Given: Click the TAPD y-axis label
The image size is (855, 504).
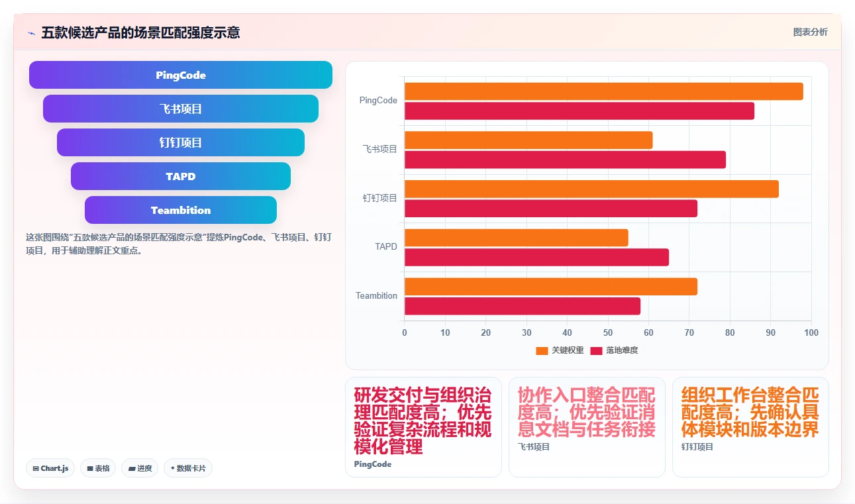Looking at the screenshot, I should 386,246.
